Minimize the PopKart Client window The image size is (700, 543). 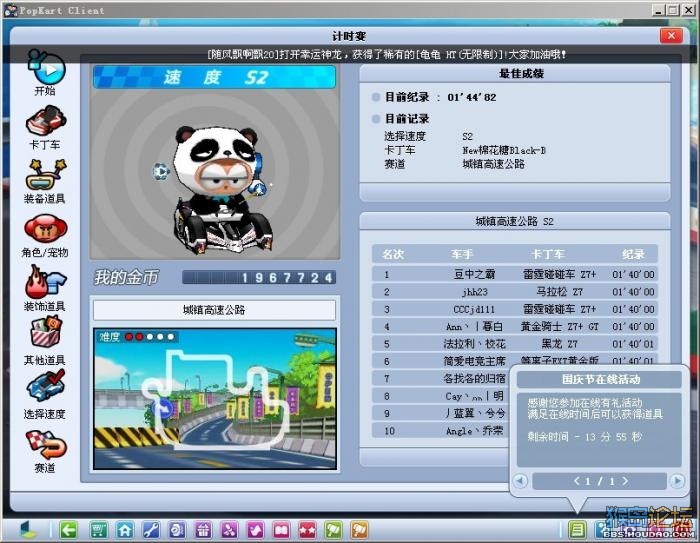(657, 10)
